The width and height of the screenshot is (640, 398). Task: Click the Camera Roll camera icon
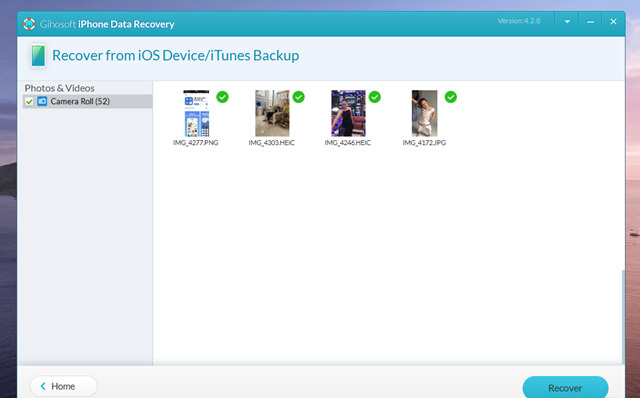pyautogui.click(x=42, y=101)
